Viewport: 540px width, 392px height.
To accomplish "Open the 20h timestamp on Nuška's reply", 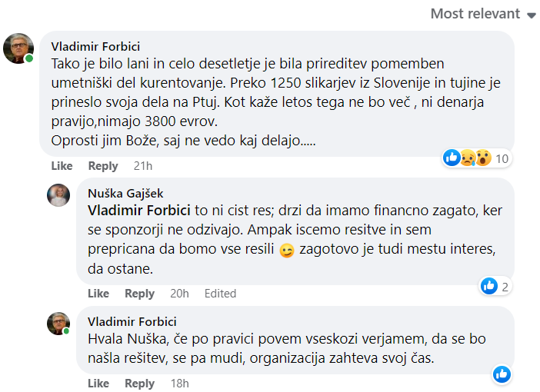I will pos(179,294).
